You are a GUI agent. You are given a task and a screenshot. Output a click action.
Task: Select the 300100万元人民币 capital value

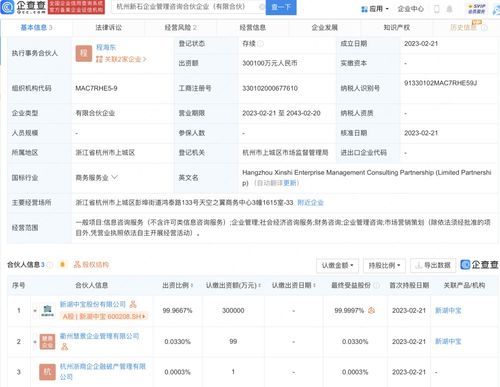point(269,63)
